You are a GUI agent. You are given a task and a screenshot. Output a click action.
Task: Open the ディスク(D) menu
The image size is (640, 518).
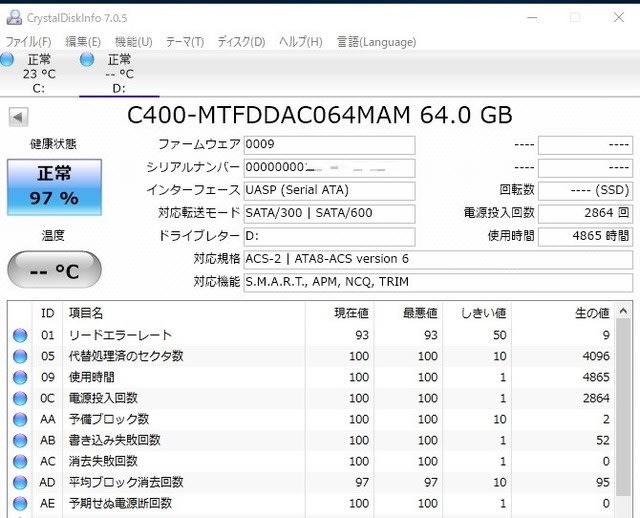pos(241,42)
